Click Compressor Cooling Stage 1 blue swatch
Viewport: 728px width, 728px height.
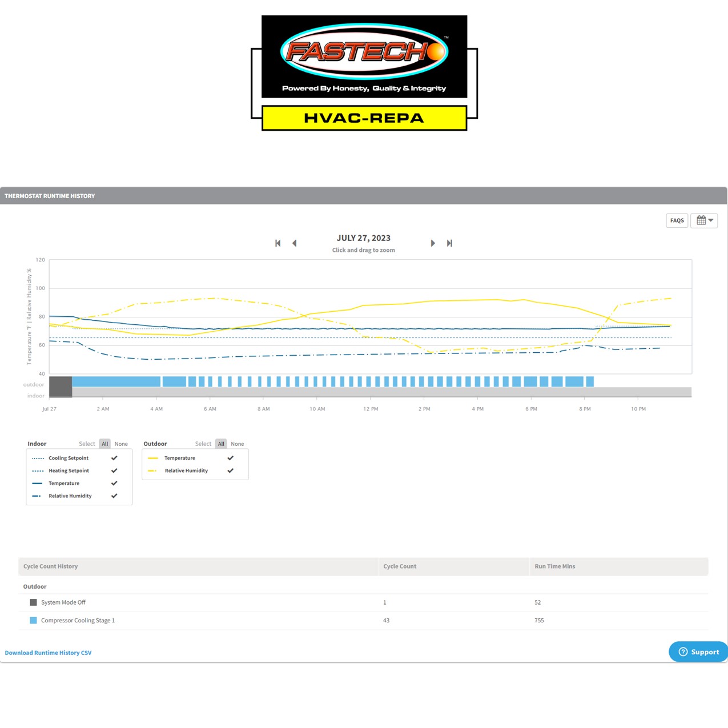pos(33,620)
